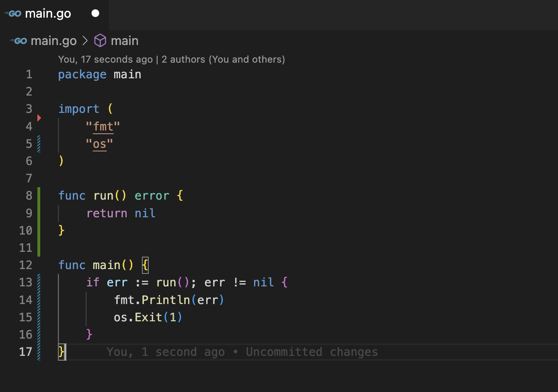Click the cube symbol icon beside main breadcrumb
The height and width of the screenshot is (392, 558).
[100, 41]
